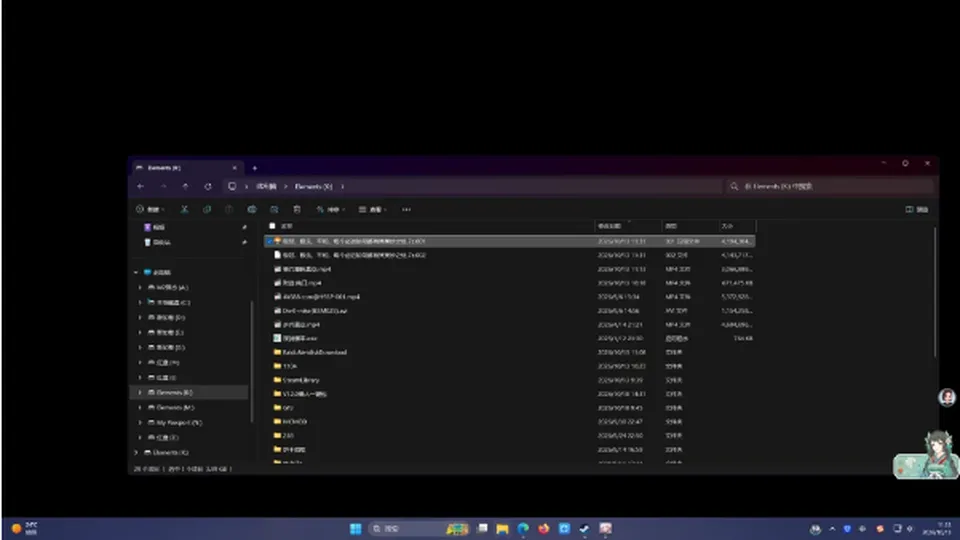The width and height of the screenshot is (960, 540).
Task: Refresh the Elements (K:) folder view
Action: coord(208,186)
